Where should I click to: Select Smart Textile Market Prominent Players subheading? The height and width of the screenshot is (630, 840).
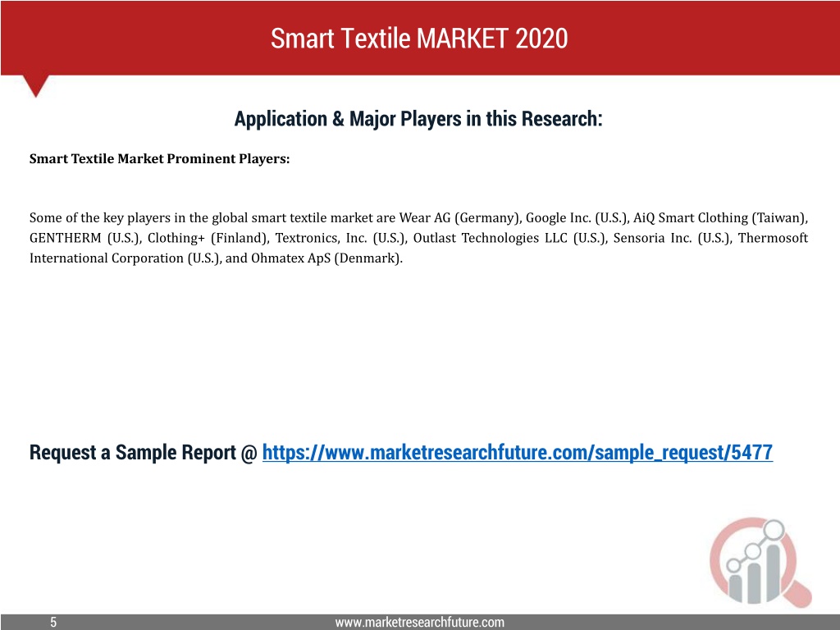159,158
